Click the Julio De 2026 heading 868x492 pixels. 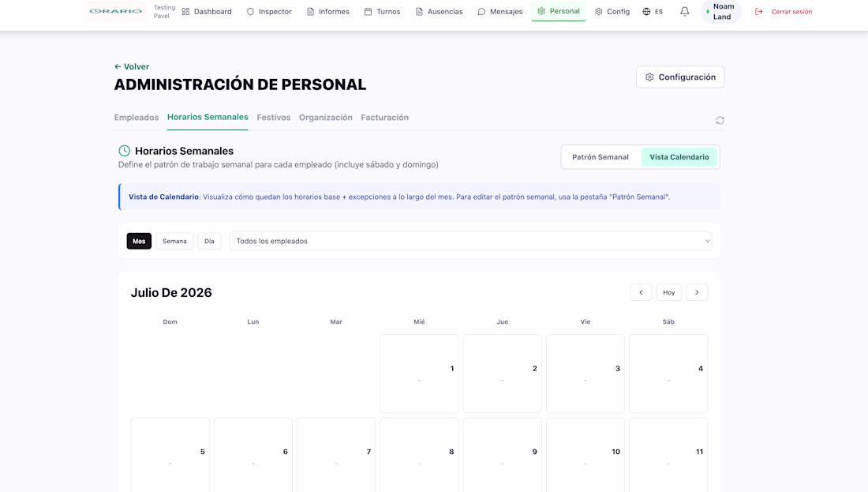[x=171, y=292]
